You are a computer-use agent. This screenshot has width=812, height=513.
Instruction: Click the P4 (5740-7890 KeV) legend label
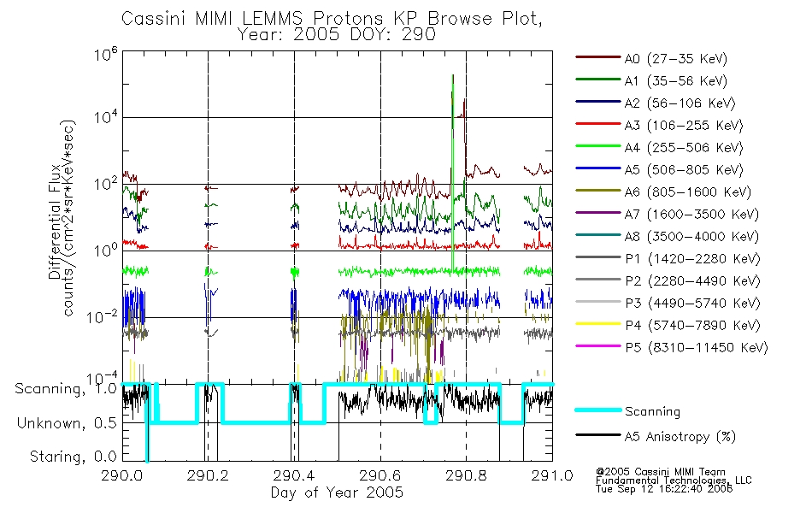(692, 326)
